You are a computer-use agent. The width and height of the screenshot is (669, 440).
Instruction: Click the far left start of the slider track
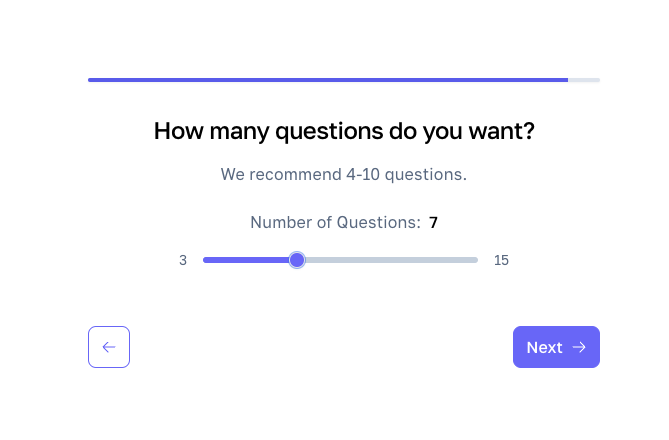click(205, 260)
